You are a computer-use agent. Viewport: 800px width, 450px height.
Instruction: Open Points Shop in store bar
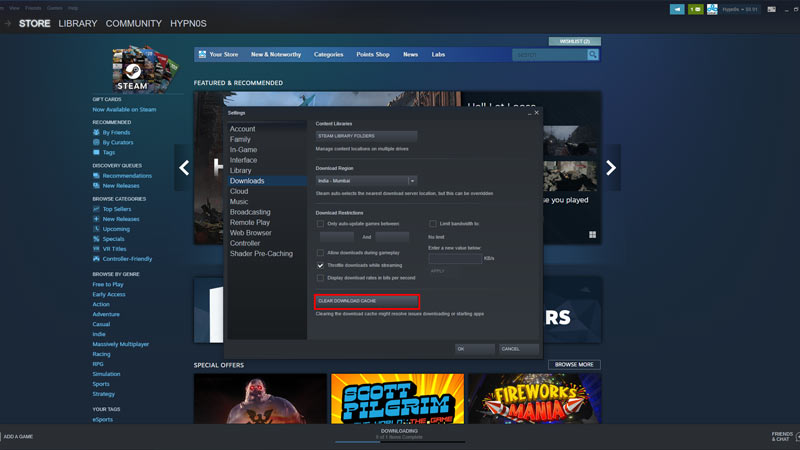(x=372, y=54)
